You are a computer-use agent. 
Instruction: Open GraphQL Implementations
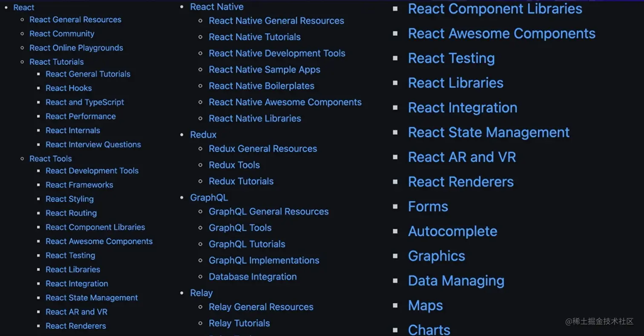264,260
